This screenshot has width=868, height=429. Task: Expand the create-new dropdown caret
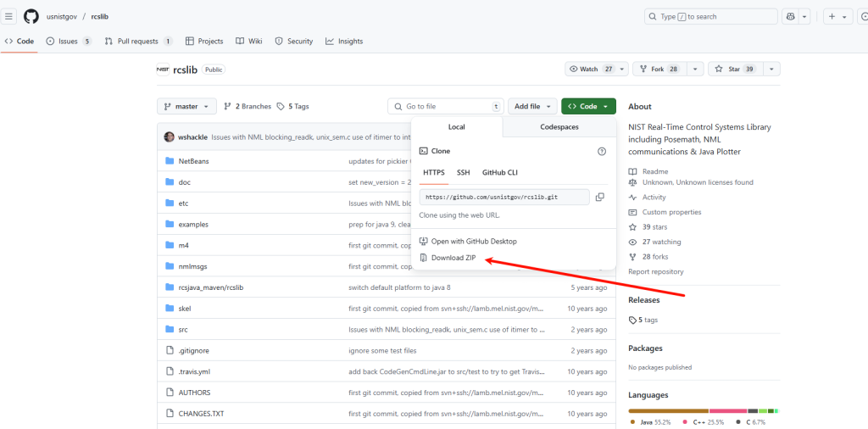[845, 17]
